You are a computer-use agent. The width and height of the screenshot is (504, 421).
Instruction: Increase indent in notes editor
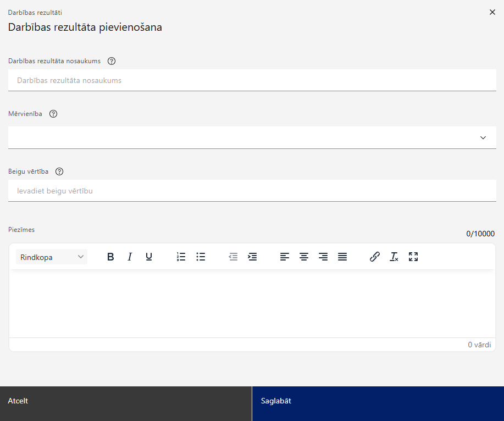(252, 257)
